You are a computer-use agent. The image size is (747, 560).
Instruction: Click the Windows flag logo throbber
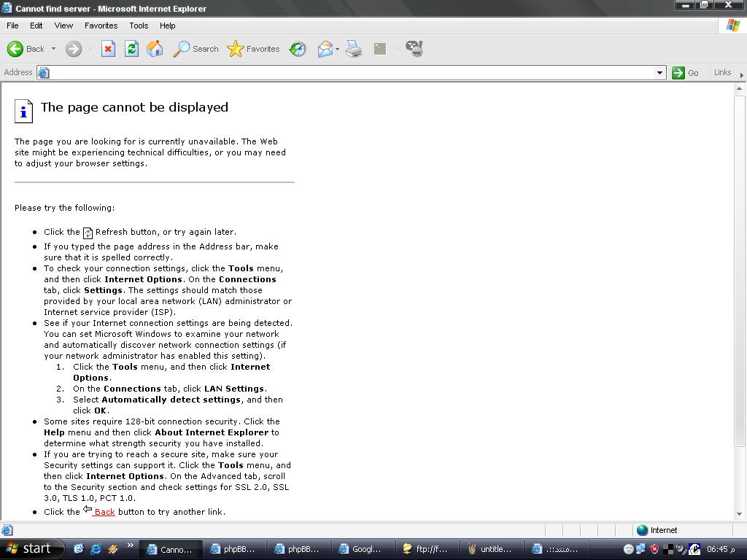pyautogui.click(x=732, y=26)
